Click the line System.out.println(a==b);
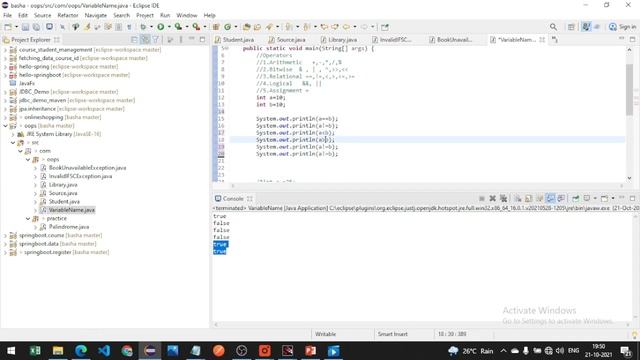Viewport: 640px width, 360px height. [297, 119]
